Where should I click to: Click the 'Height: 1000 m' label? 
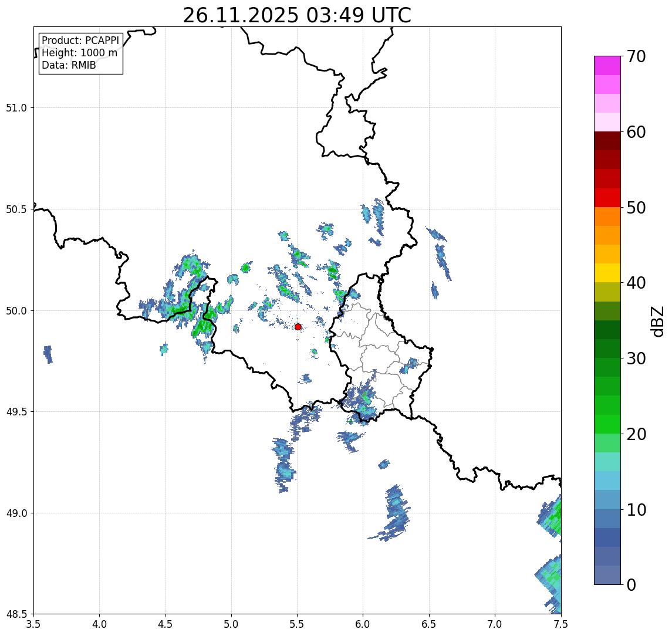click(79, 53)
